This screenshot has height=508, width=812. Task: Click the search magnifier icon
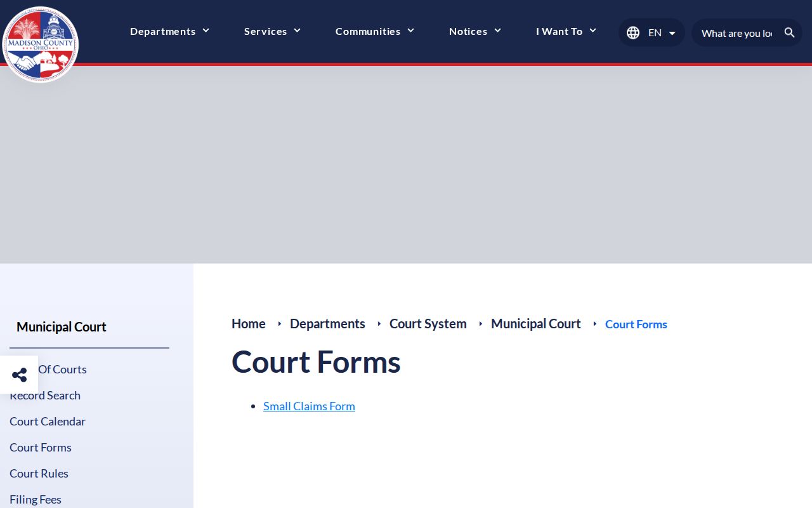coord(789,32)
